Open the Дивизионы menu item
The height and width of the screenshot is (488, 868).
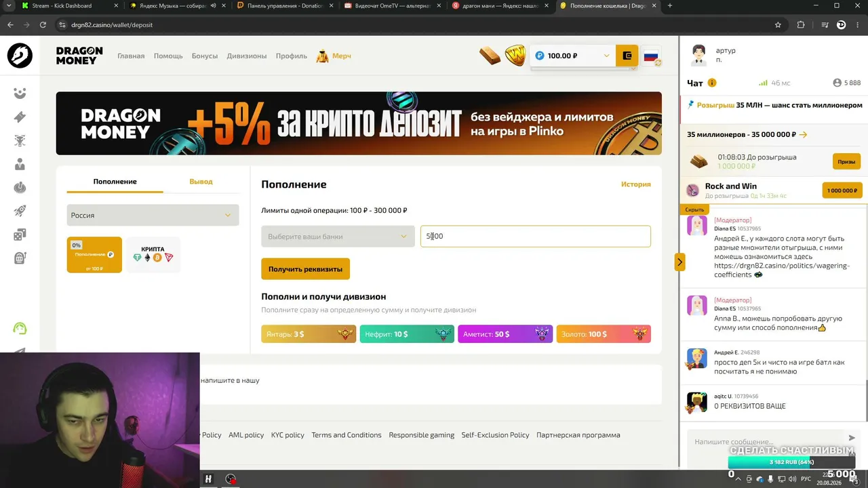coord(247,56)
